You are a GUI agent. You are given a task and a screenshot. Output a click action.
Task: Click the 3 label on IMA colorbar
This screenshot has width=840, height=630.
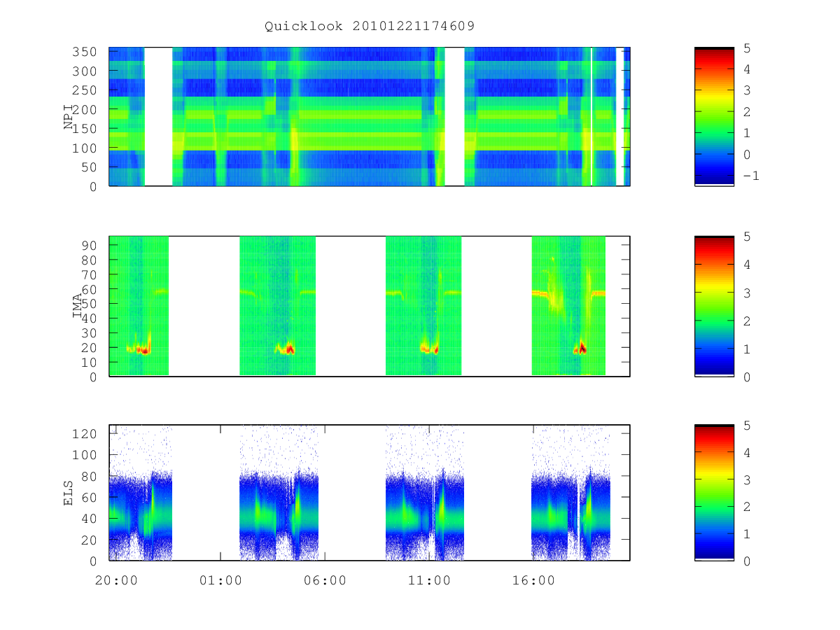746,293
